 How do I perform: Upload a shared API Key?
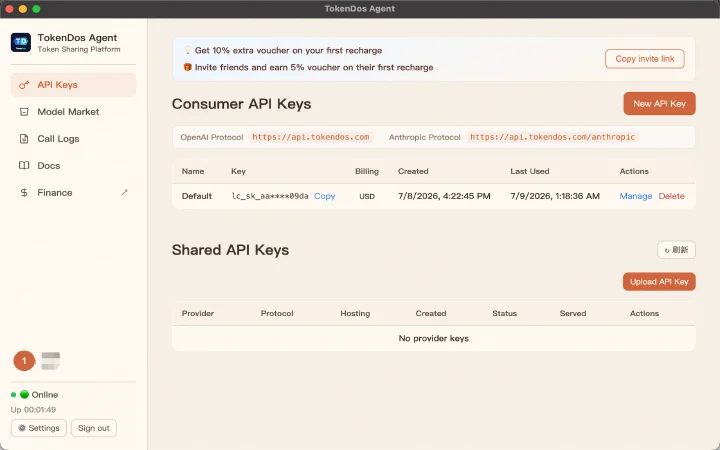pos(659,282)
